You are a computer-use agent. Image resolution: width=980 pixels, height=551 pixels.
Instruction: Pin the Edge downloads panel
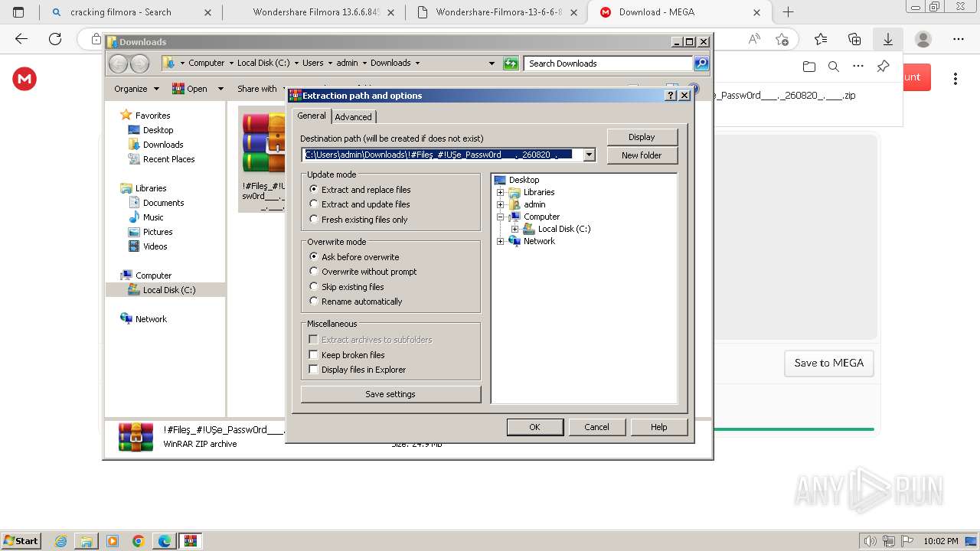[883, 67]
